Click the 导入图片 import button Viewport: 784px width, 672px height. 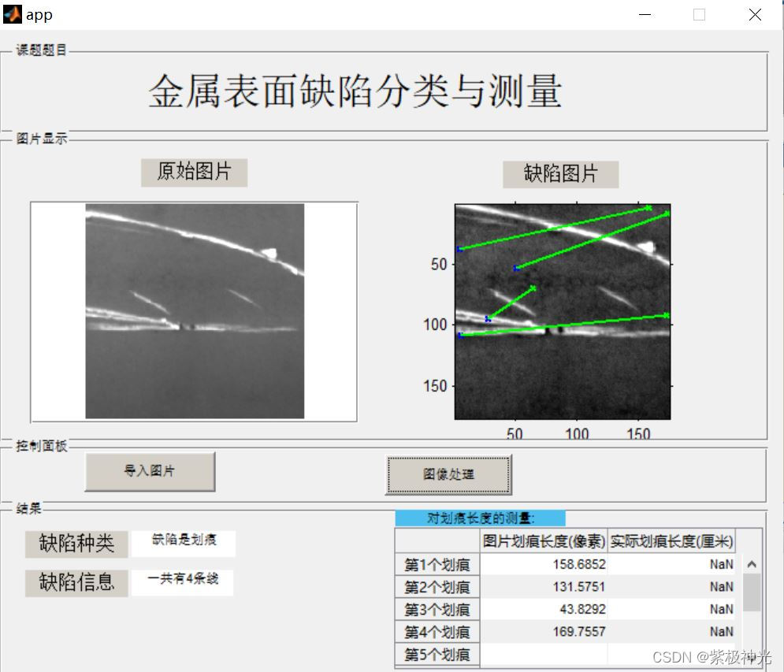pyautogui.click(x=150, y=470)
